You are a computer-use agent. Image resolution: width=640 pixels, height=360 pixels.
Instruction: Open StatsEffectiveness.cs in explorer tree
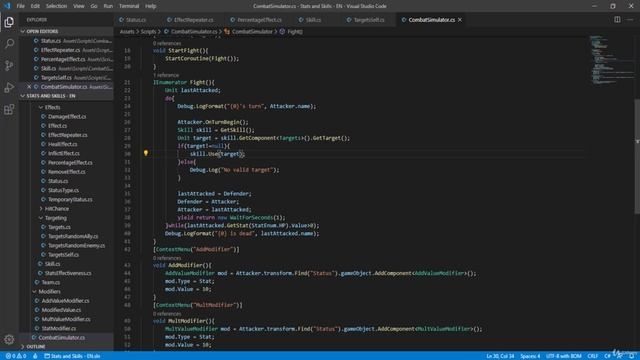click(68, 273)
